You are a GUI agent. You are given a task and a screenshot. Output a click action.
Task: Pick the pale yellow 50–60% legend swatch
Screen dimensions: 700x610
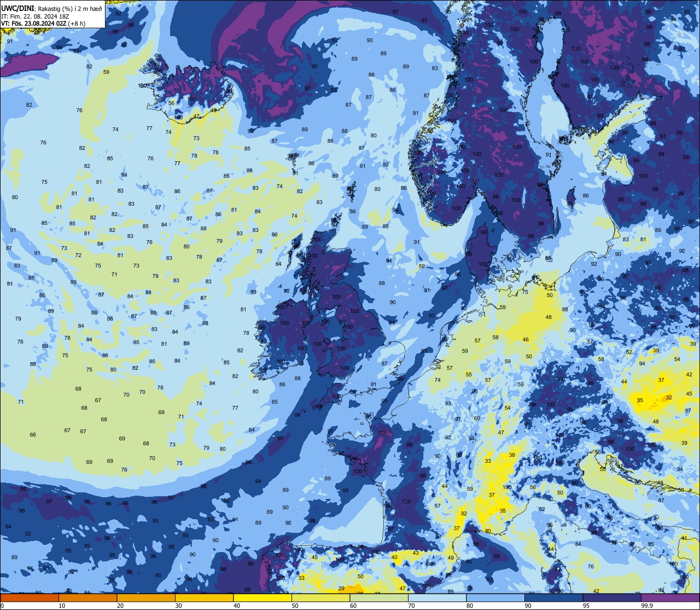[x=320, y=597]
